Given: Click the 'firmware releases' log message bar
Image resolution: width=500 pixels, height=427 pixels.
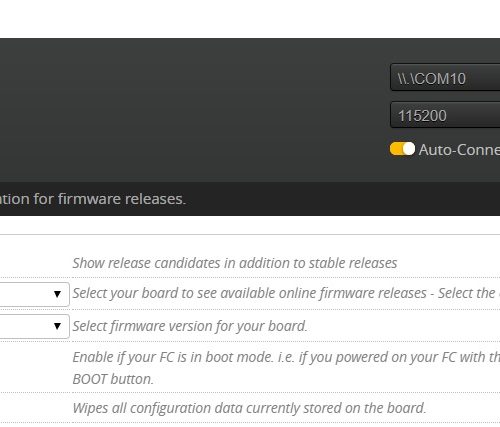Looking at the screenshot, I should pyautogui.click(x=250, y=199).
